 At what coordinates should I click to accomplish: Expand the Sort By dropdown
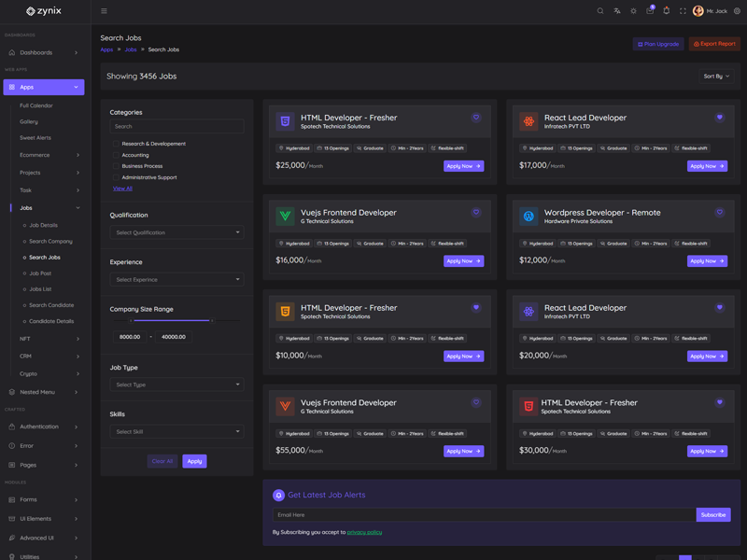[716, 76]
